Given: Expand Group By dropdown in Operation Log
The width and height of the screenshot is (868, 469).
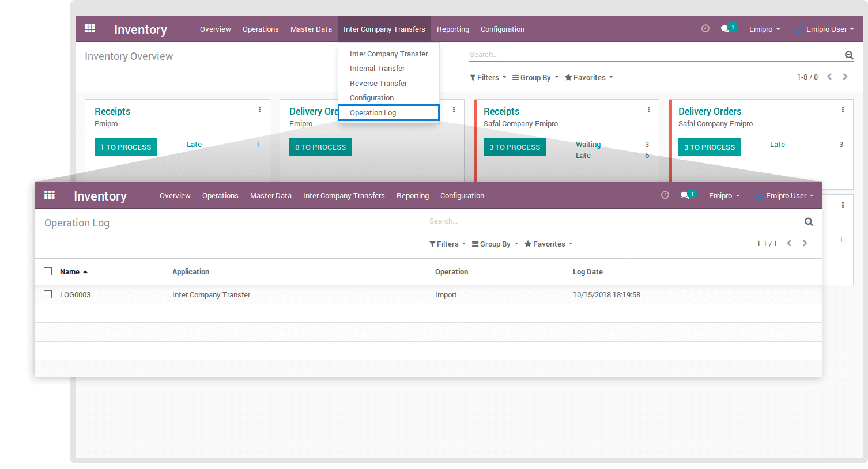Looking at the screenshot, I should click(495, 244).
